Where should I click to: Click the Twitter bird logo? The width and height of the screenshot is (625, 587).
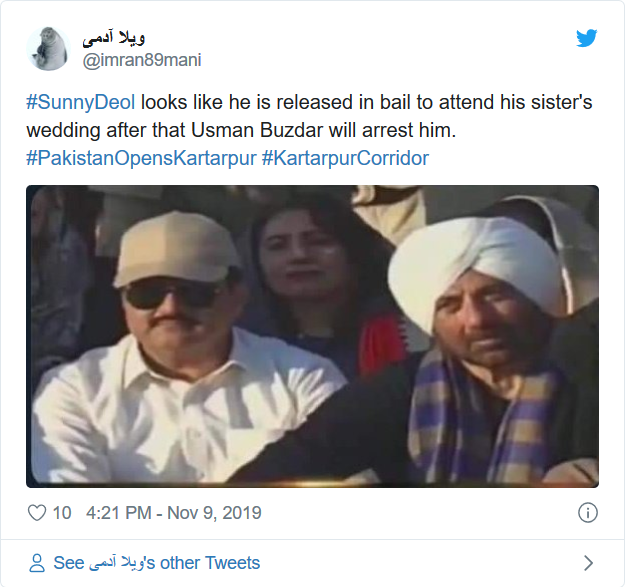point(586,38)
